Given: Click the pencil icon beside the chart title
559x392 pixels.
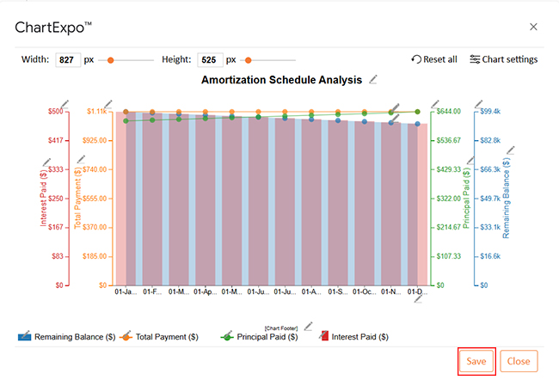Looking at the screenshot, I should point(373,79).
